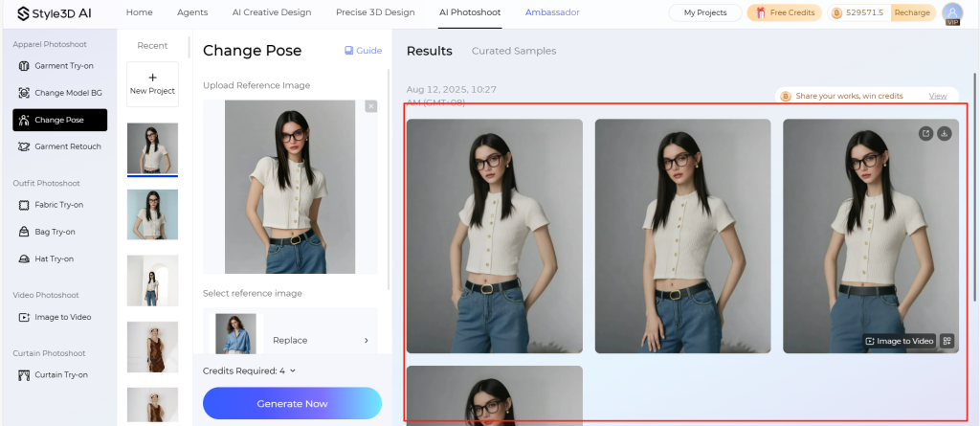Follow the View link beside Share your works
The width and height of the screenshot is (980, 426).
(x=938, y=96)
